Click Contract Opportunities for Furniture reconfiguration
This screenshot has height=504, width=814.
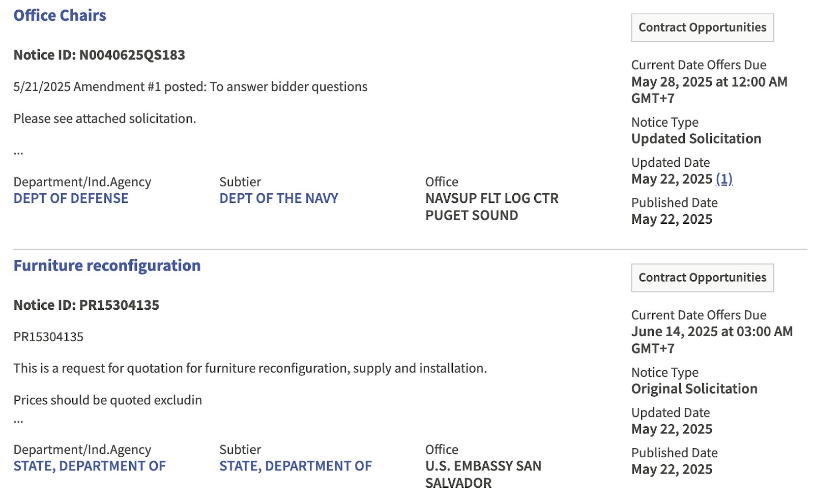tap(702, 278)
